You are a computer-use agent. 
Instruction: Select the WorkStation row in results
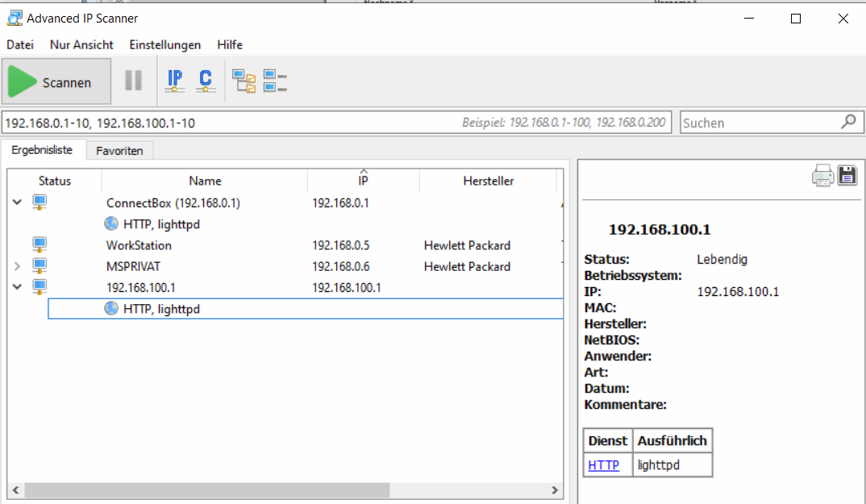(x=139, y=245)
